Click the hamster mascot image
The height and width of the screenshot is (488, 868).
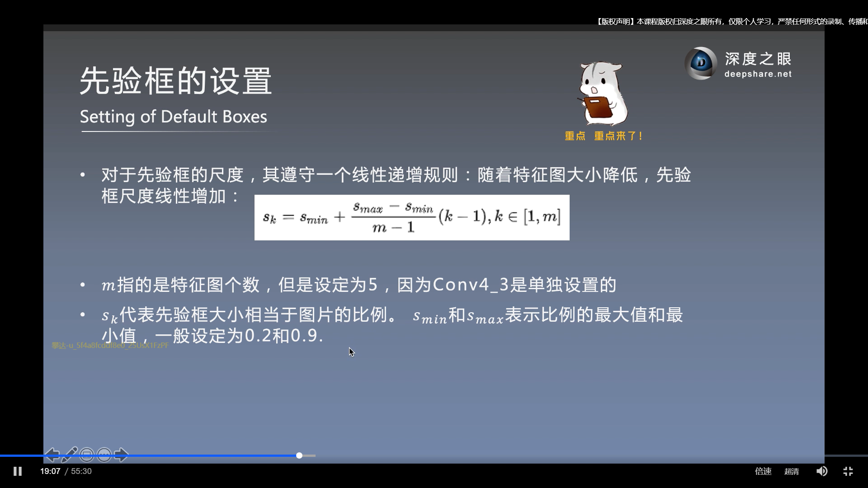point(604,94)
